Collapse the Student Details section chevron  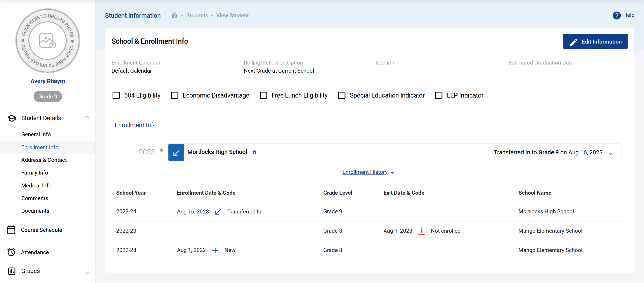pos(87,117)
